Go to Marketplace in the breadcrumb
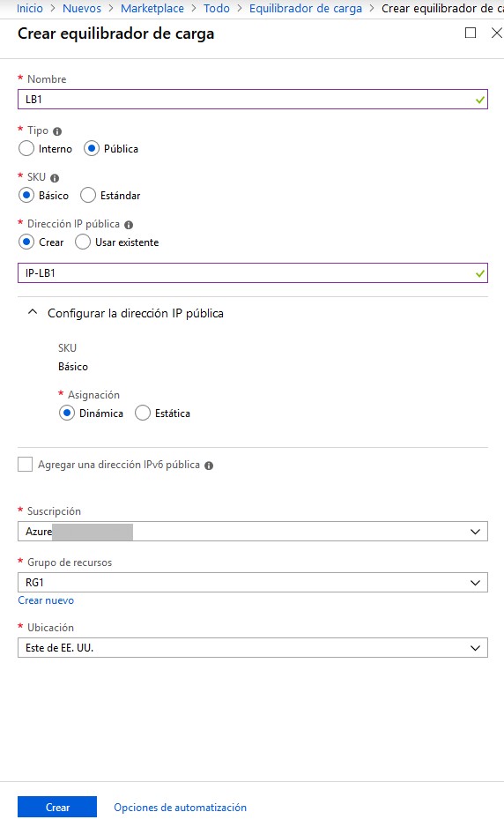Viewport: 504px width, 827px height. [x=152, y=9]
